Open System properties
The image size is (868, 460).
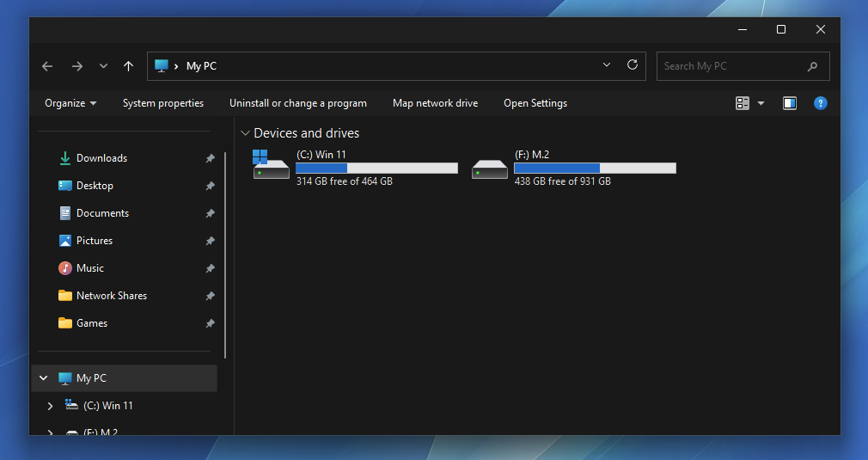[163, 103]
